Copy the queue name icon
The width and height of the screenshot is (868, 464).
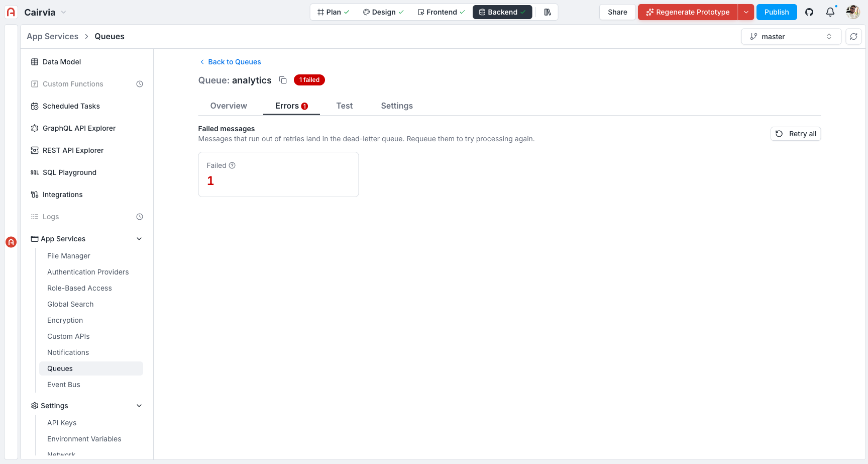(x=283, y=80)
